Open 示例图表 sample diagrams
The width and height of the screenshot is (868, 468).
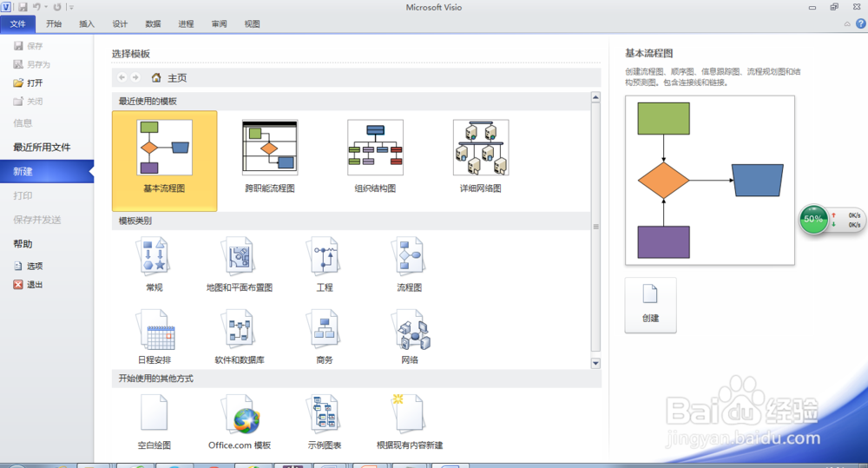click(x=325, y=421)
